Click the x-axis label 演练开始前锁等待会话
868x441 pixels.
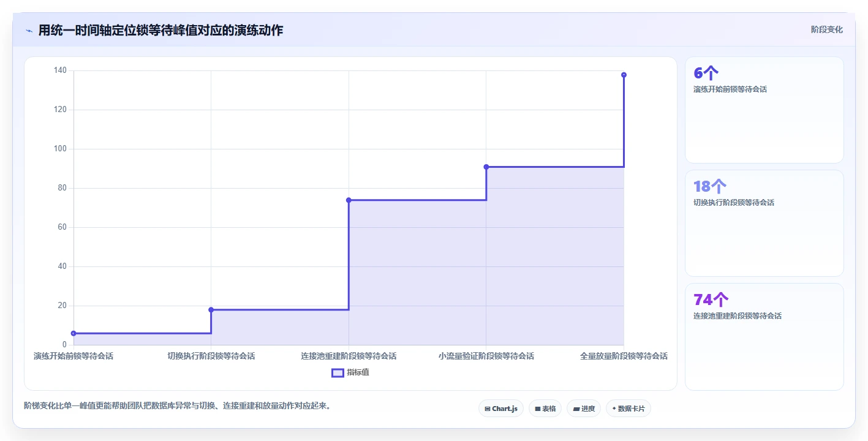[x=74, y=356]
